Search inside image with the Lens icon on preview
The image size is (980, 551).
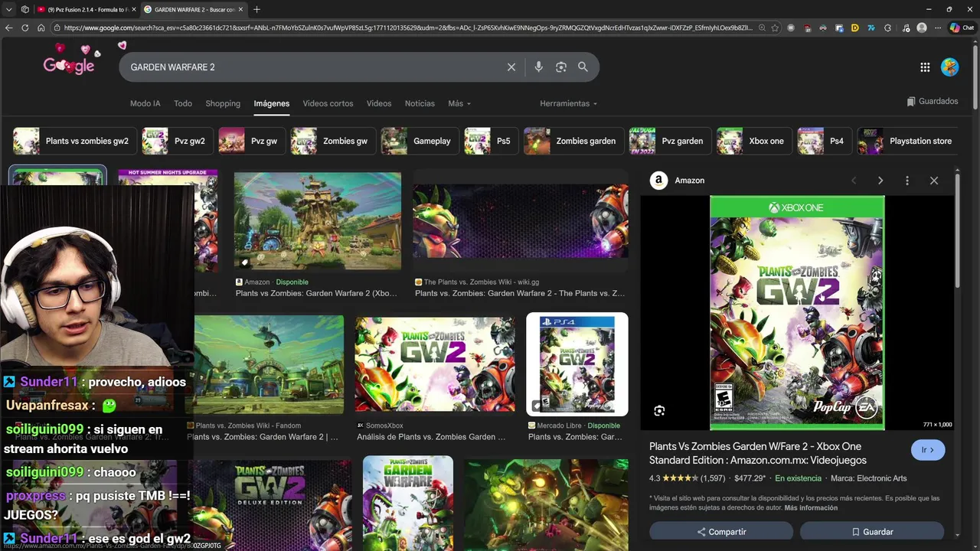tap(659, 411)
